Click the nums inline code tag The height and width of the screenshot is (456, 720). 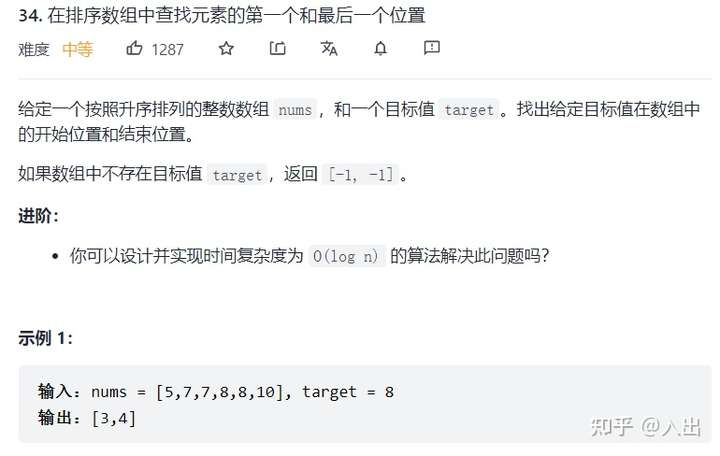point(295,110)
